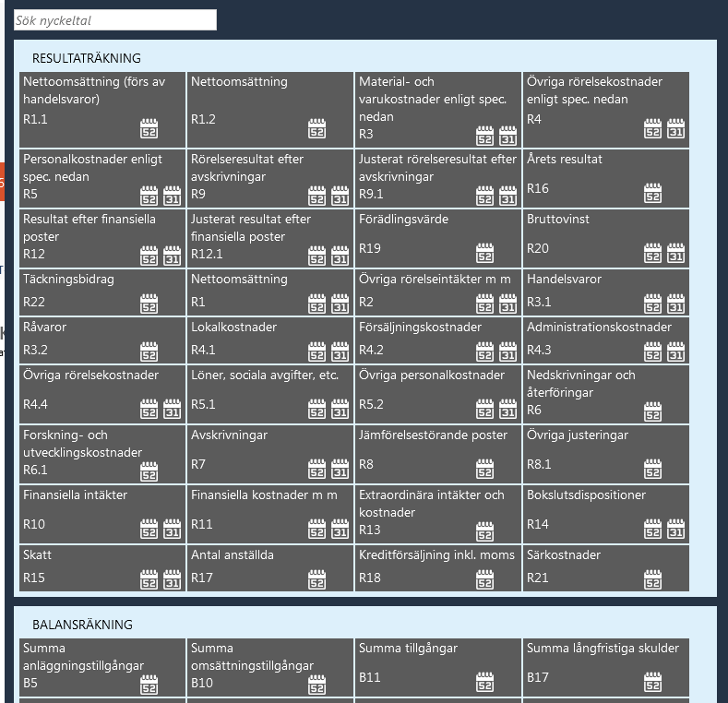Open the Årets resultat tile
The height and width of the screenshot is (703, 728).
click(x=606, y=178)
